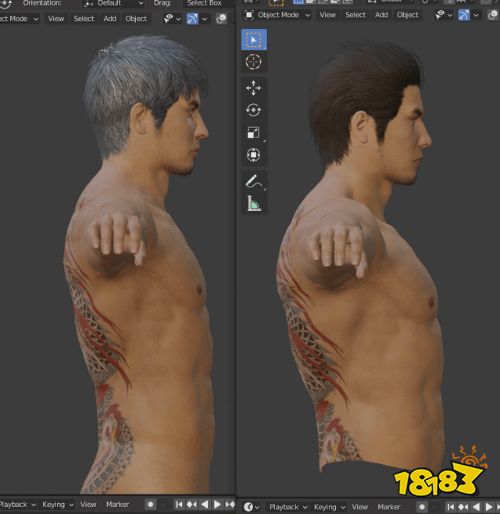Select the Transform tool
The width and height of the screenshot is (500, 514).
tap(254, 155)
